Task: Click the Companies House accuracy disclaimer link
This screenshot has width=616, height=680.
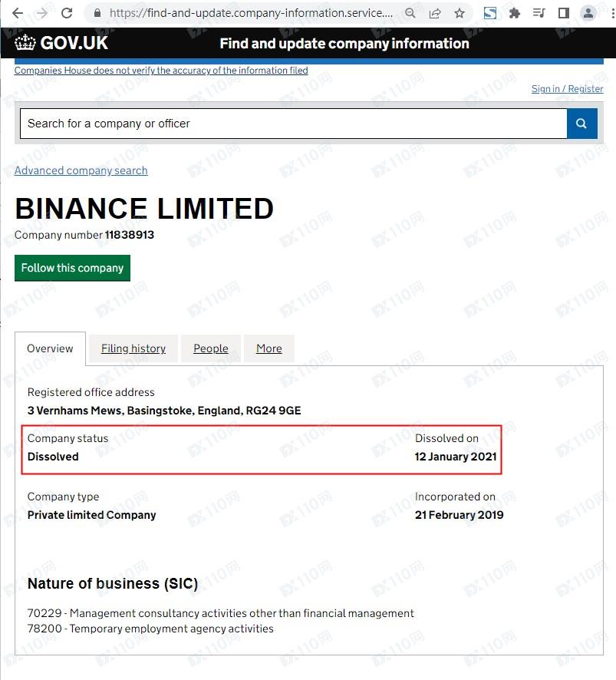Action: (x=161, y=71)
